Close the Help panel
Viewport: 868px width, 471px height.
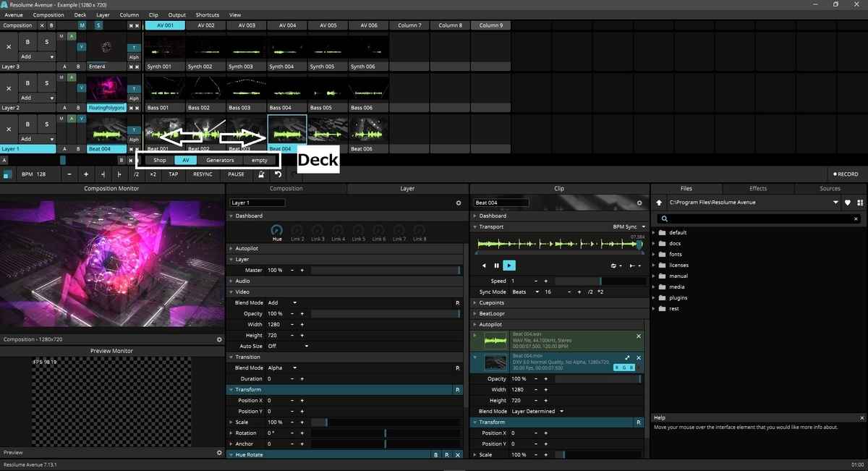[861, 418]
